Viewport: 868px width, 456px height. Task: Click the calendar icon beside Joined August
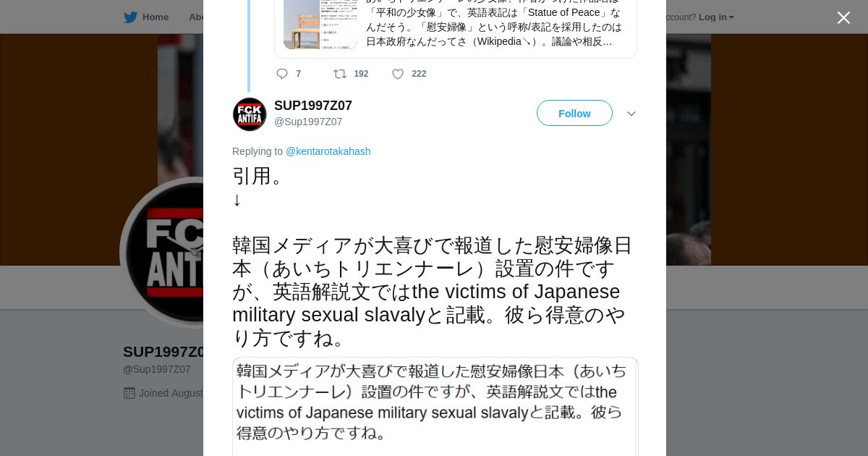pyautogui.click(x=129, y=393)
